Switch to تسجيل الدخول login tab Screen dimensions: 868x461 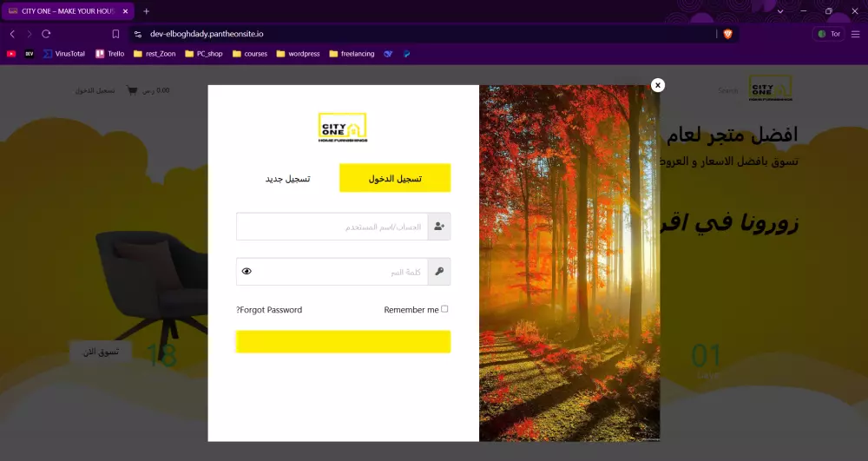(x=395, y=178)
